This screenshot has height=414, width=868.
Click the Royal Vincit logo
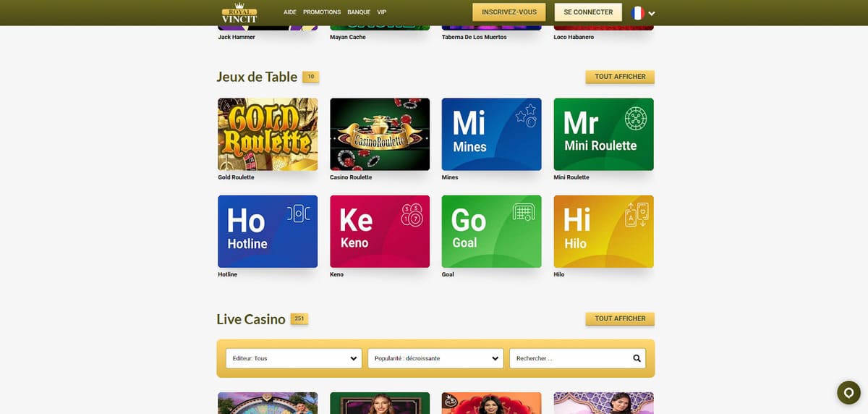[239, 12]
